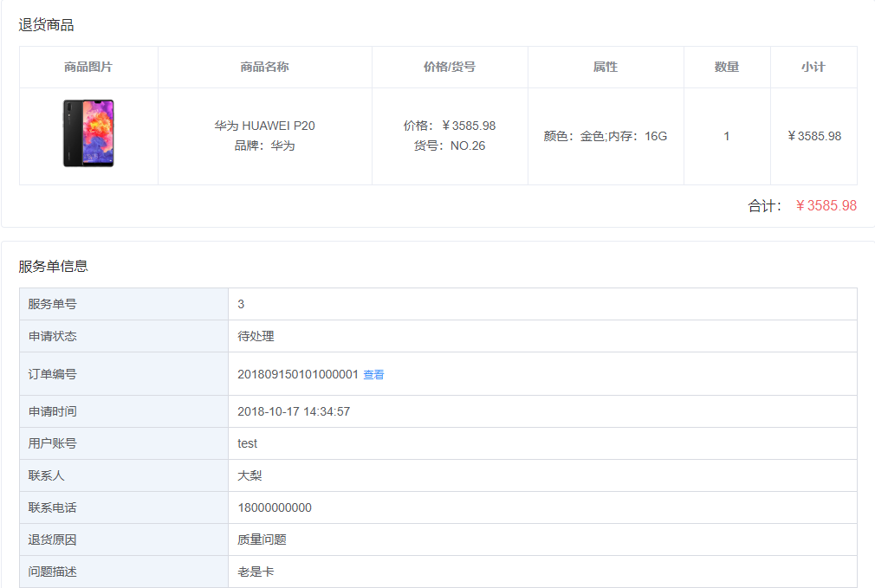This screenshot has height=588, width=875.
Task: Click the 退货商品 section heading
Action: (46, 25)
